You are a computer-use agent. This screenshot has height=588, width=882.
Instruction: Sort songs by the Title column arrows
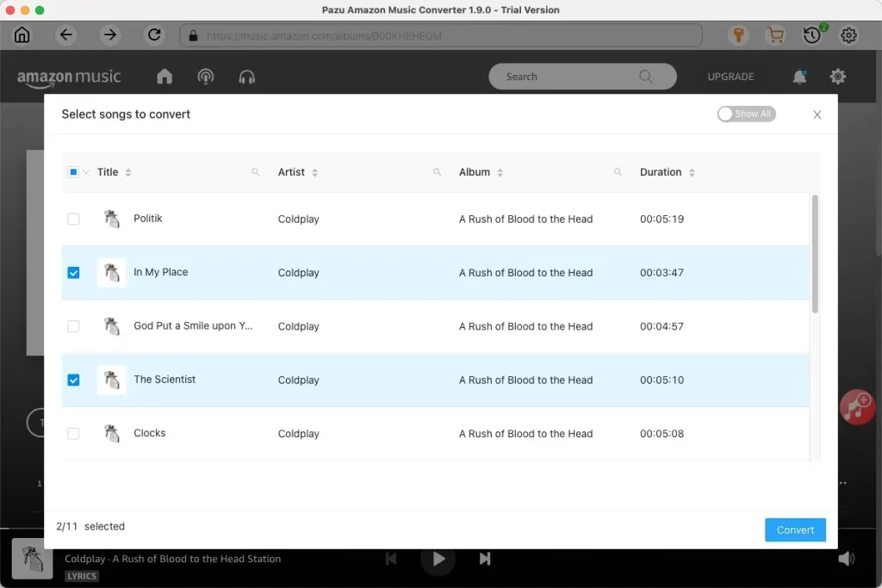127,171
